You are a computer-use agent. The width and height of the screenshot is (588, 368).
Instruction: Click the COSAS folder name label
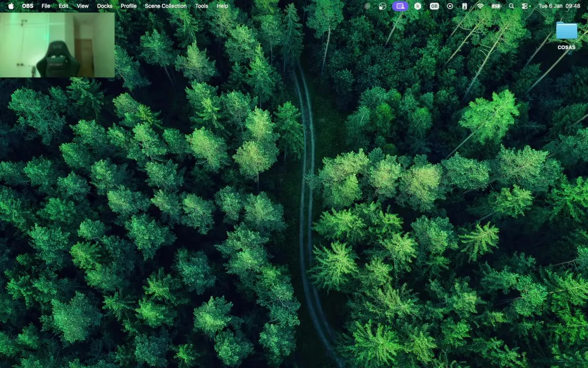[566, 48]
